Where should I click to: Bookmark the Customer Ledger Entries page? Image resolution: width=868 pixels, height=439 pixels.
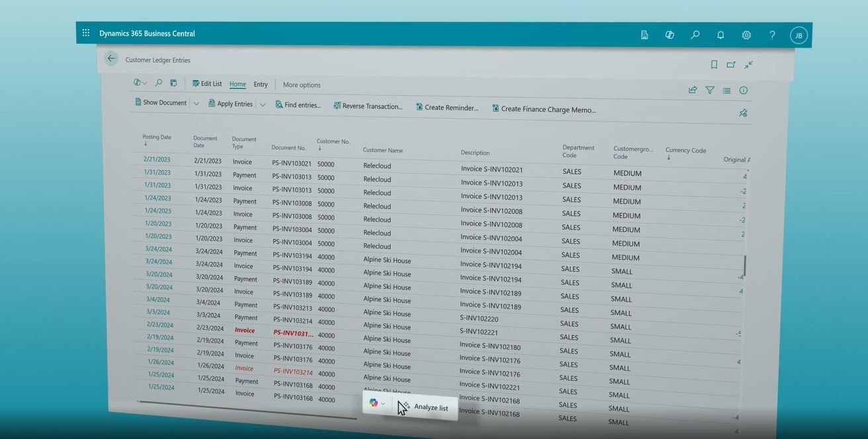coord(713,64)
